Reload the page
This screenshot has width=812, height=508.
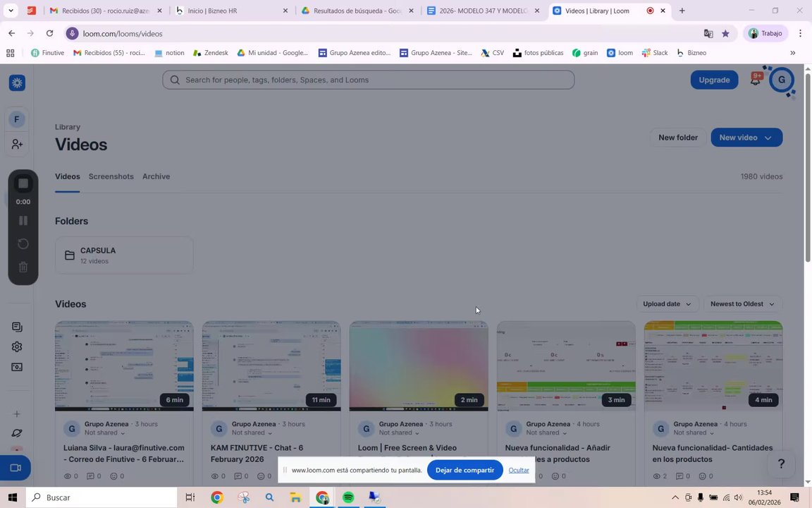50,33
